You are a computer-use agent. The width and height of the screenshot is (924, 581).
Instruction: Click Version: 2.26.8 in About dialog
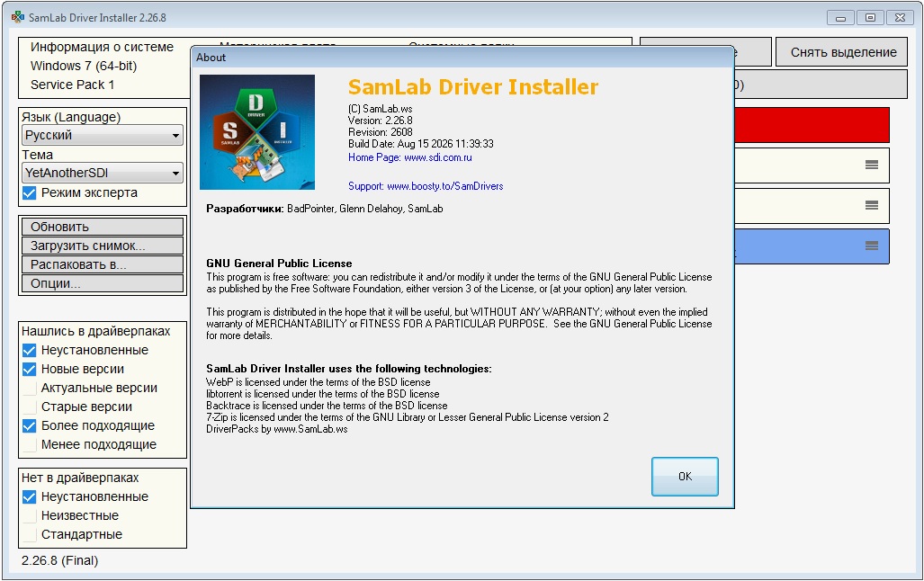point(380,121)
